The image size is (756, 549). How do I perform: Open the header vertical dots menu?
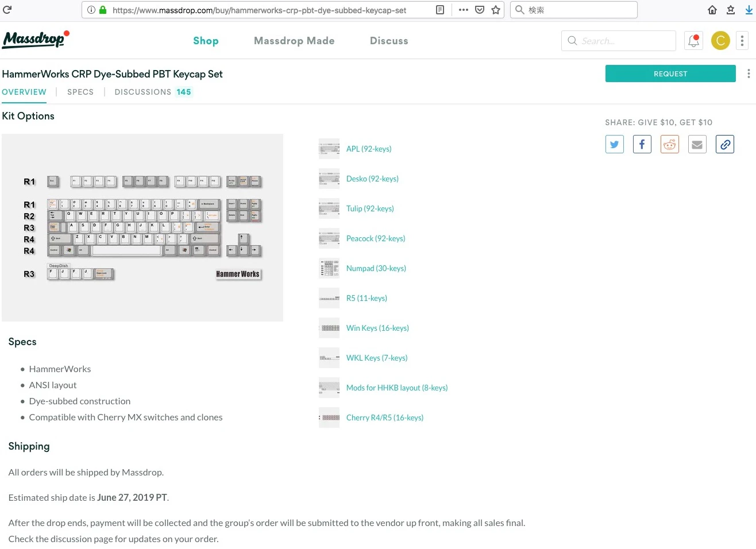[x=742, y=41]
